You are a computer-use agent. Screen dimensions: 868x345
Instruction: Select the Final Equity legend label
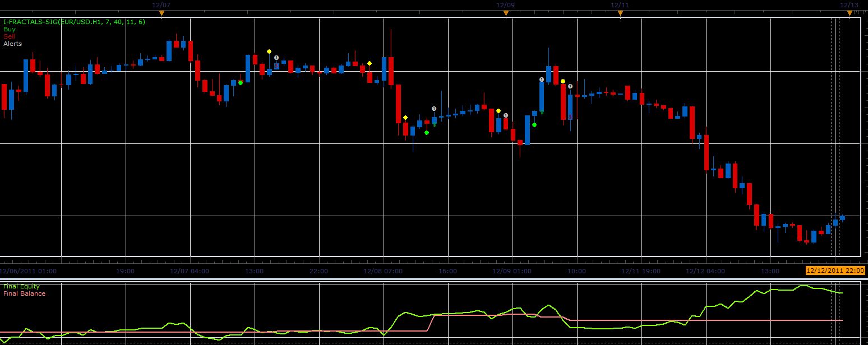point(21,286)
